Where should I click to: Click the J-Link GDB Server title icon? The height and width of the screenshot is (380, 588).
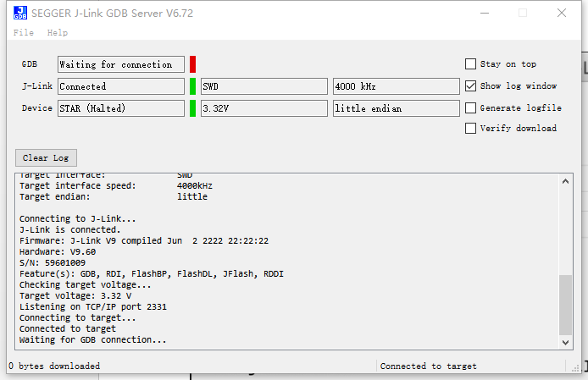pyautogui.click(x=20, y=13)
